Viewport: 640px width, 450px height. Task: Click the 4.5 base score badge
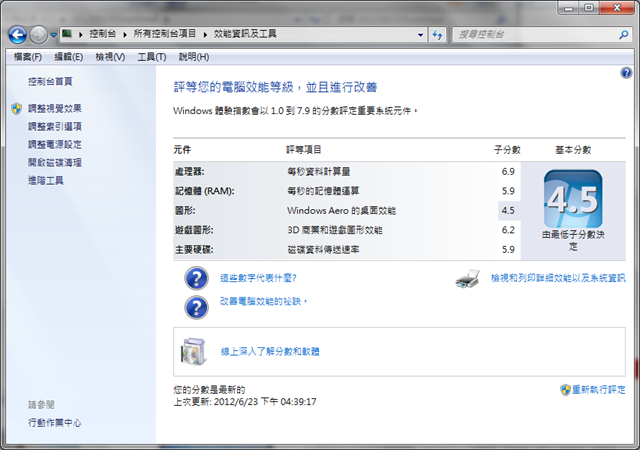[573, 199]
